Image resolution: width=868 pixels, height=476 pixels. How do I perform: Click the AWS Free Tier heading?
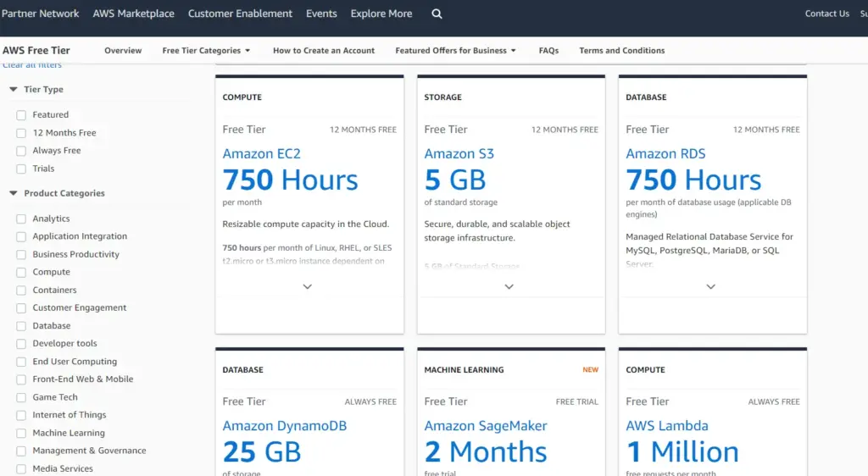36,50
